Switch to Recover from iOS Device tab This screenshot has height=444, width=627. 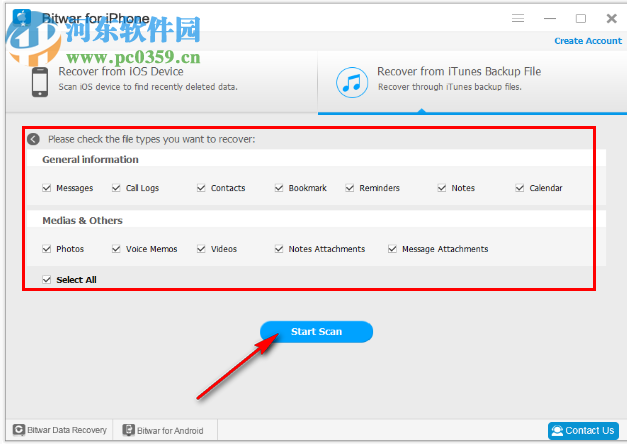click(x=162, y=82)
